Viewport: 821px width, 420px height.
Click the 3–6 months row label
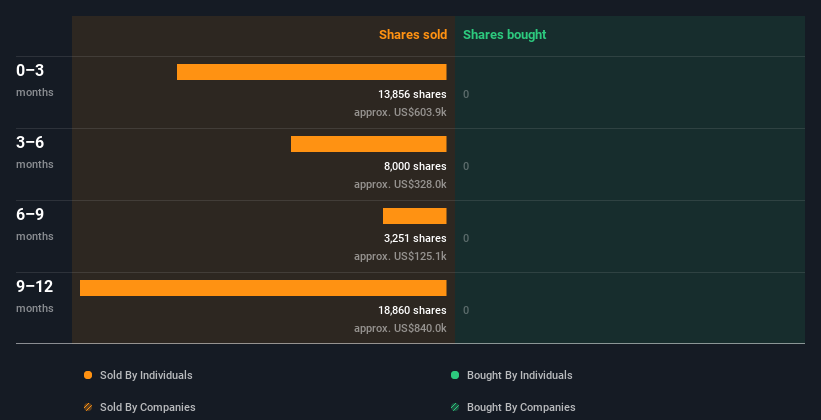click(35, 152)
